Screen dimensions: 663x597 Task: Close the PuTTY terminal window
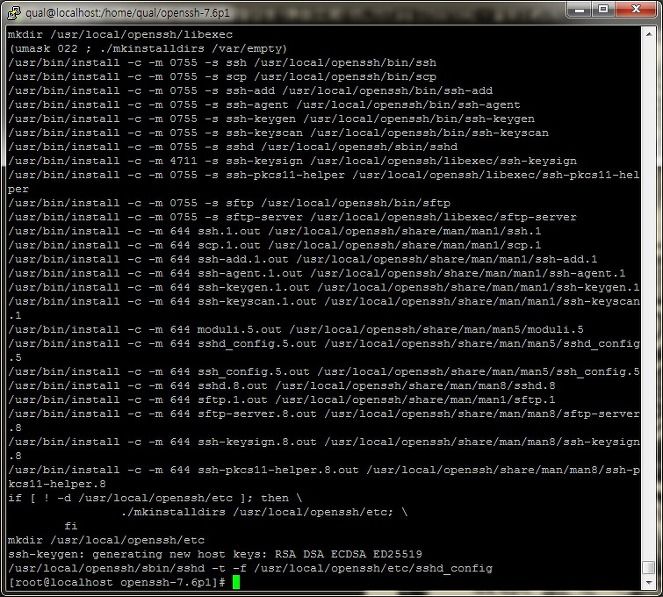click(x=636, y=9)
